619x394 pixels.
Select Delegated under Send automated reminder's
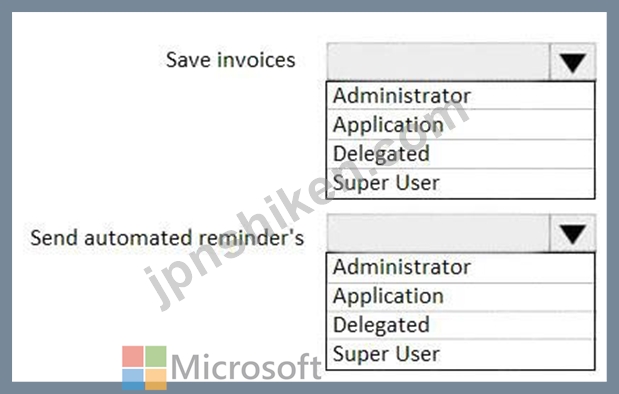tap(460, 325)
